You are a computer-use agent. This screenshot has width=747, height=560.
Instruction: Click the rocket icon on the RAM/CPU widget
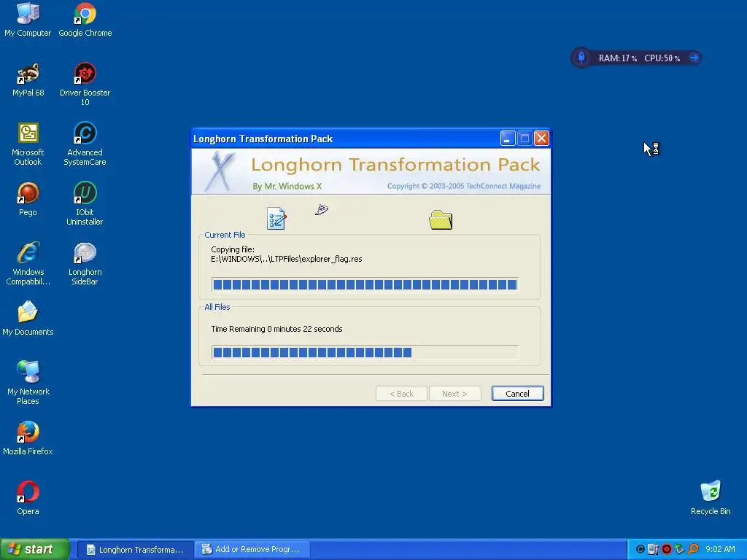point(581,58)
